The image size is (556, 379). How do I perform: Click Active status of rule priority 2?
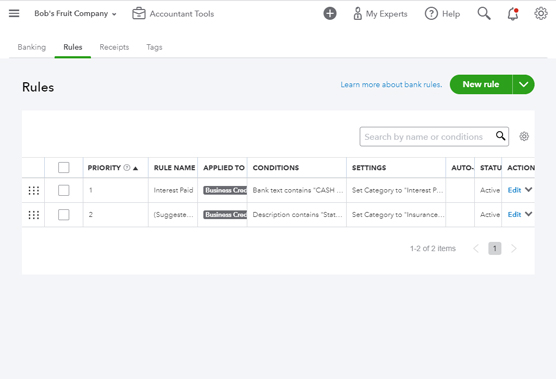pos(490,214)
